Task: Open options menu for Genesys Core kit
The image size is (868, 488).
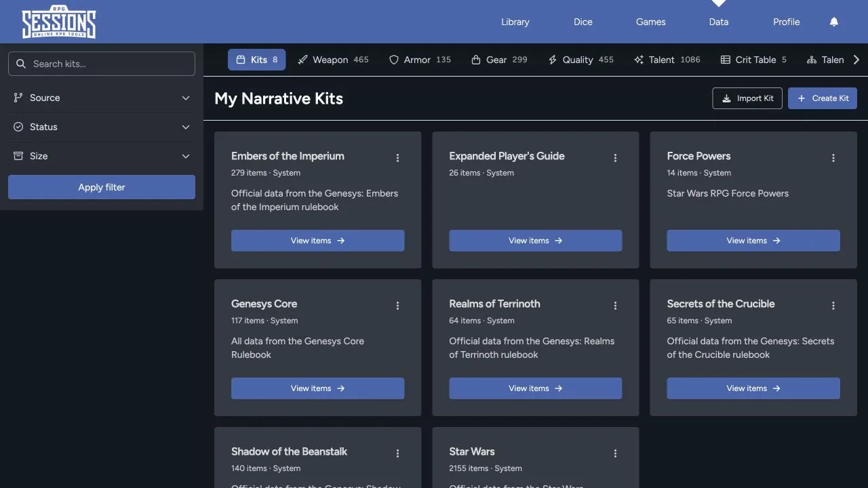Action: [397, 306]
